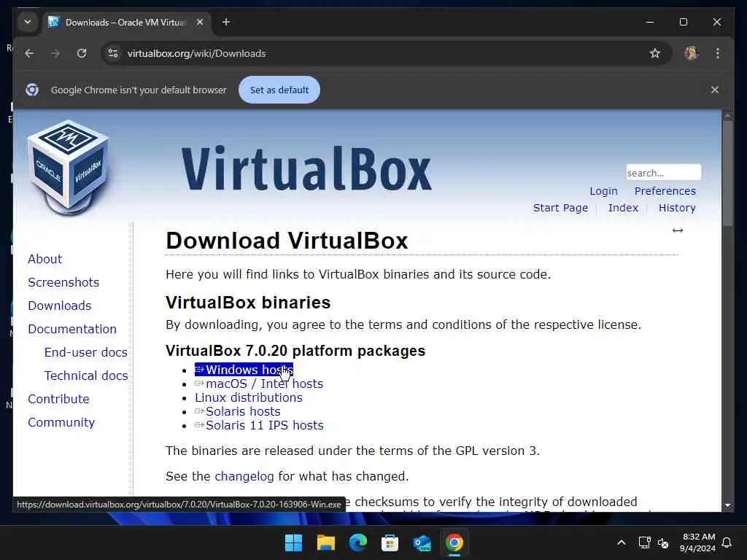Viewport: 747px width, 560px height.
Task: Open End-user docs sidebar link
Action: [x=86, y=352]
